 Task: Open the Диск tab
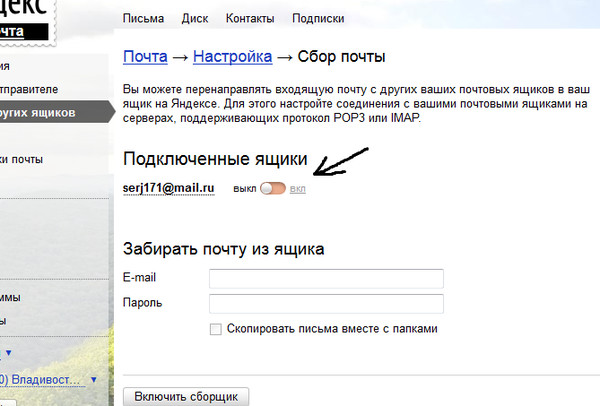tap(195, 18)
